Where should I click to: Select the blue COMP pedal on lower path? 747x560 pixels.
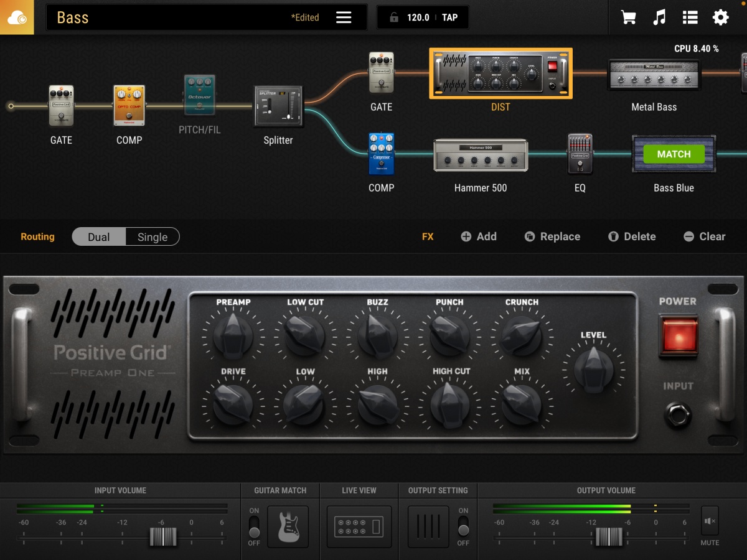382,154
